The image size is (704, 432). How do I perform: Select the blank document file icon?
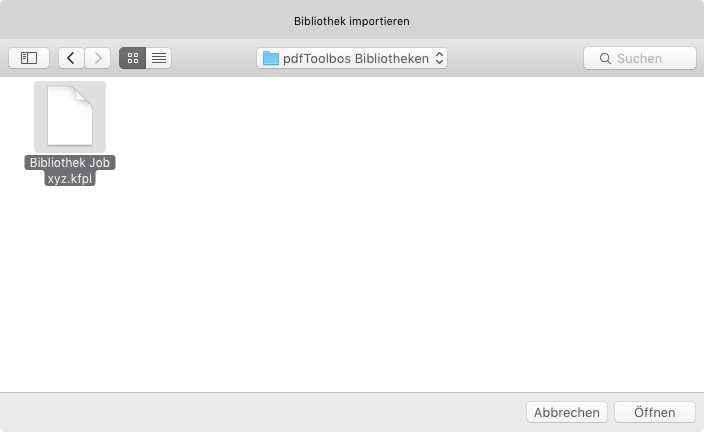pyautogui.click(x=70, y=116)
